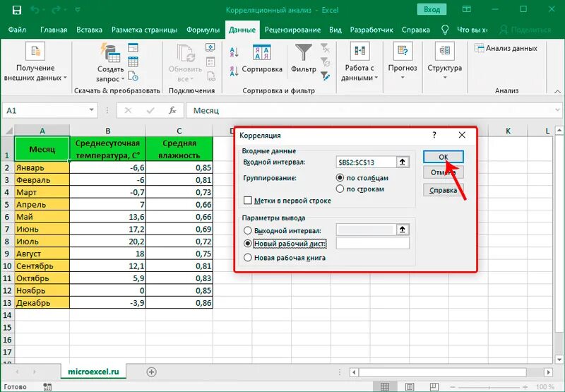This screenshot has height=392, width=565.
Task: Sort descending with the Я-А icon
Action: coord(234,71)
